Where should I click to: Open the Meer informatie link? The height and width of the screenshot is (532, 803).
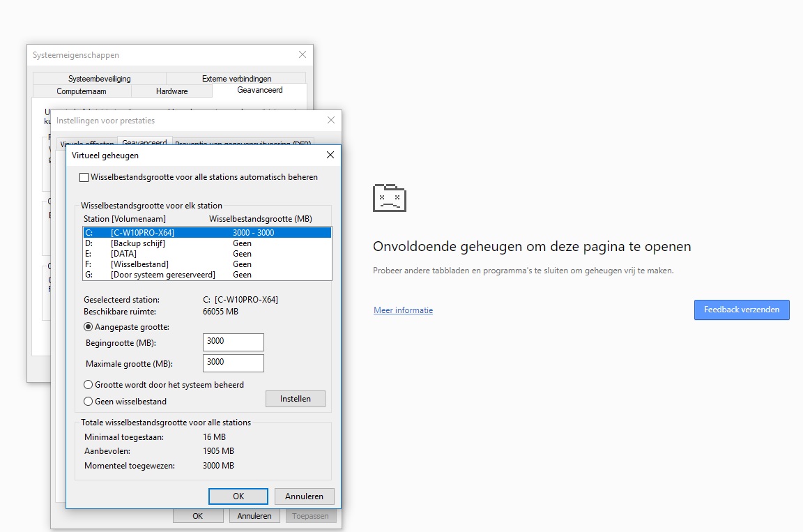403,310
